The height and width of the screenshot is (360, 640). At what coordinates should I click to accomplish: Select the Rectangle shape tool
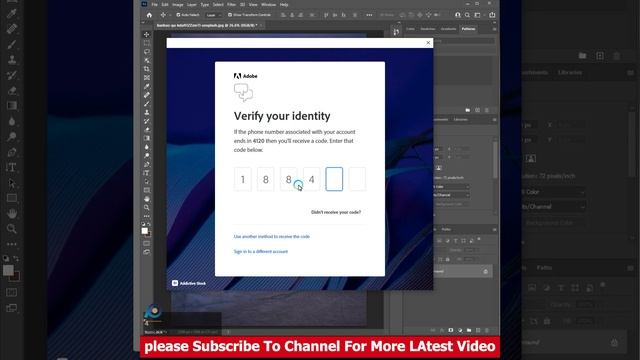147,190
